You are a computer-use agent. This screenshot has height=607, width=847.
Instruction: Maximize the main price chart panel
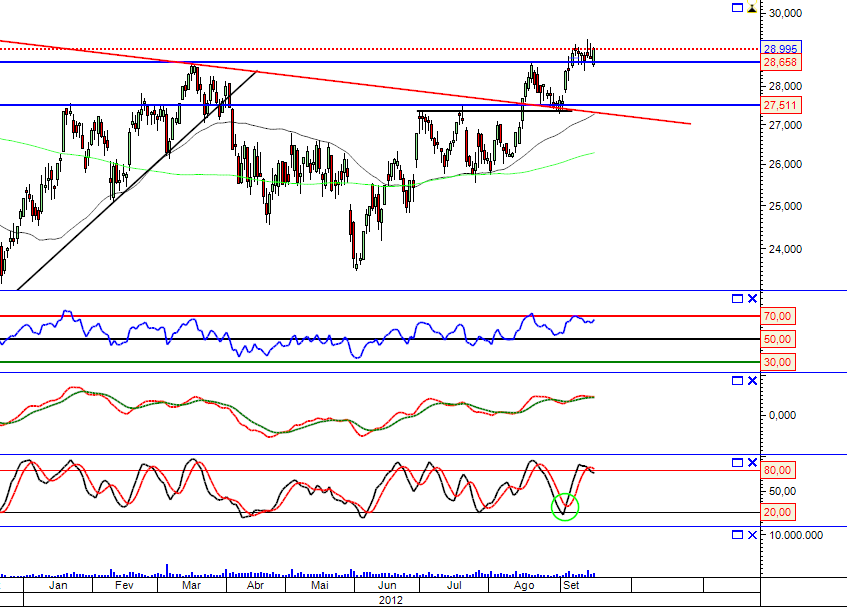click(x=737, y=8)
